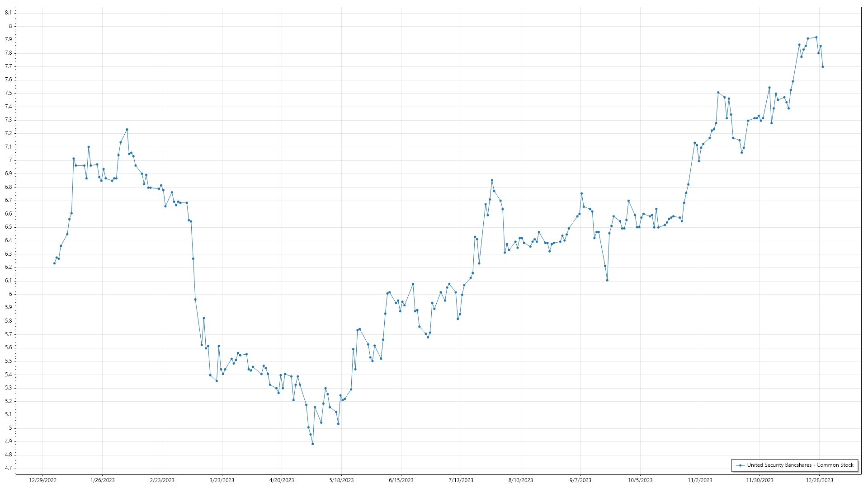Click the 7/13/2023 x-axis date label
868x488 pixels.
point(461,480)
